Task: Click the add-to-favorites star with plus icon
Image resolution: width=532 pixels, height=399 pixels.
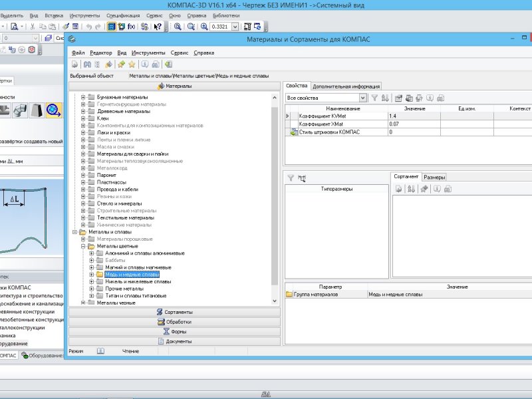Action: pyautogui.click(x=121, y=64)
